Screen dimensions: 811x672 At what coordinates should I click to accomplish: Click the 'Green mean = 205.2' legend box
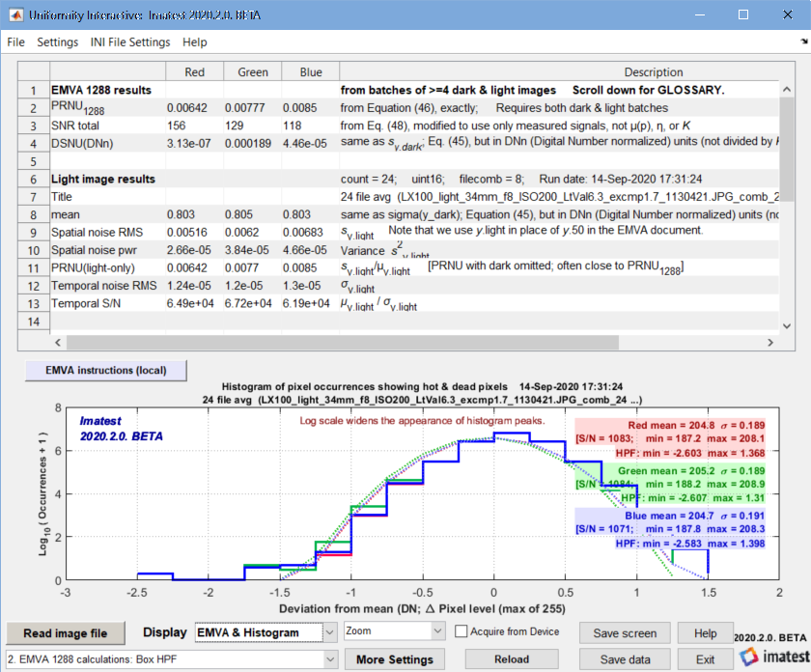coord(670,484)
